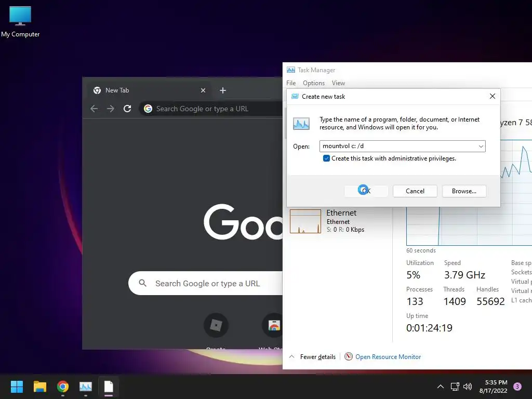Click the Handles count 55692

point(490,301)
